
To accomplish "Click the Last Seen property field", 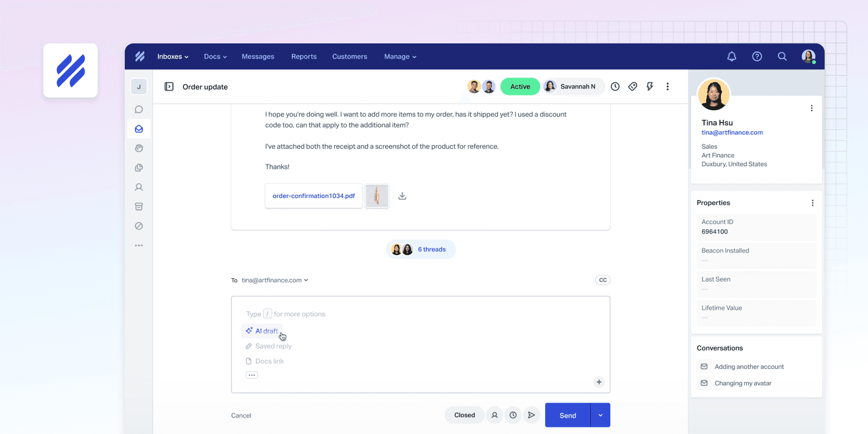I will pyautogui.click(x=756, y=284).
